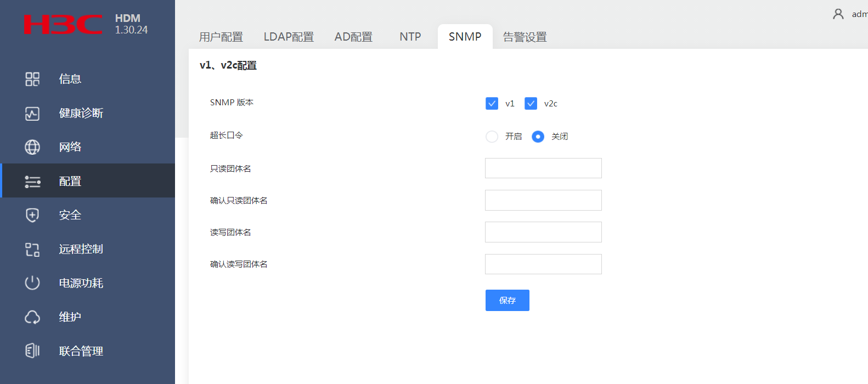
Task: Enable the long password 开启 radio option
Action: (x=492, y=137)
